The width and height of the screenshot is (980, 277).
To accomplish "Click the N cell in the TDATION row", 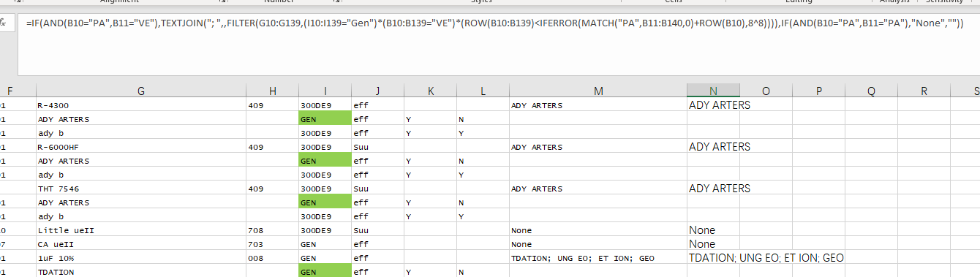I will tap(483, 272).
